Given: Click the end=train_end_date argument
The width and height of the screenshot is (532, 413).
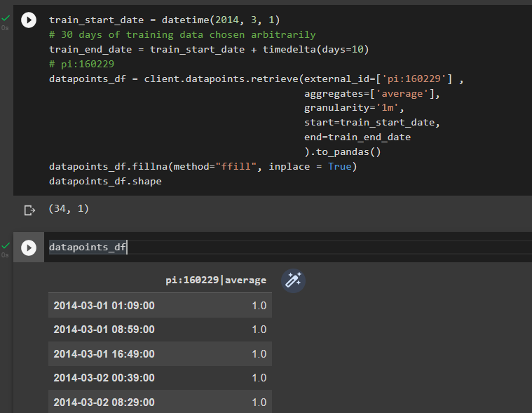Looking at the screenshot, I should point(357,137).
